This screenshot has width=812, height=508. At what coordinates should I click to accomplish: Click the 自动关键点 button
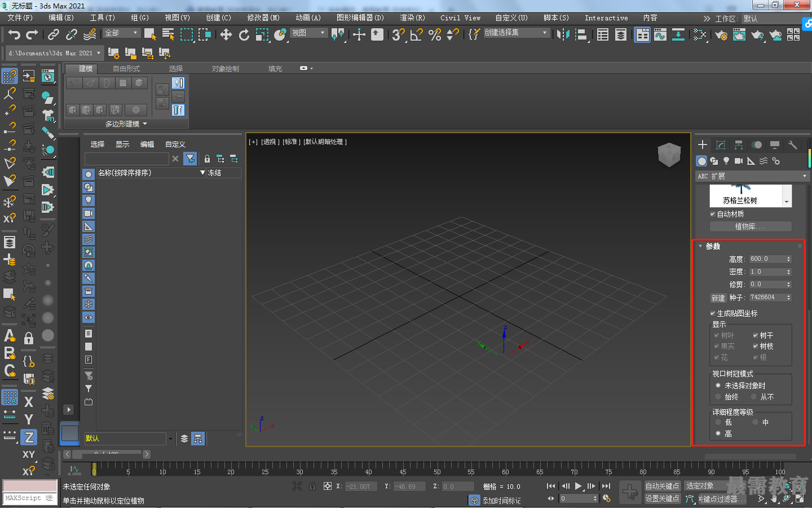pyautogui.click(x=662, y=486)
